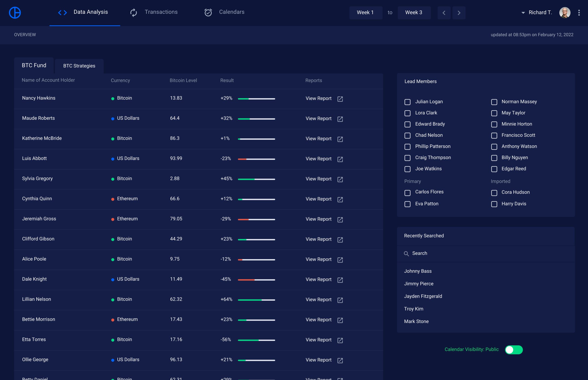The image size is (588, 380).
Task: Tick the May Taylor checkbox
Action: pos(494,113)
